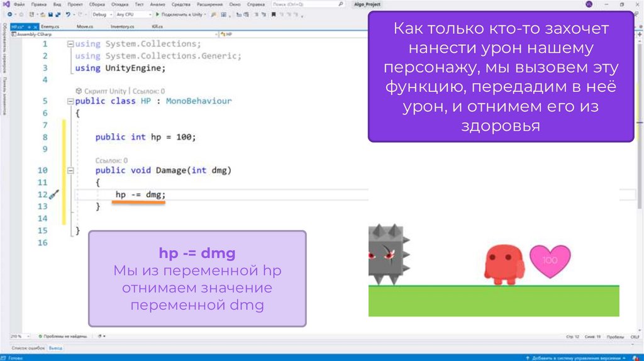Viewport: 644px width, 361px height.
Task: Click the Save All toolbar icon
Action: tap(57, 14)
